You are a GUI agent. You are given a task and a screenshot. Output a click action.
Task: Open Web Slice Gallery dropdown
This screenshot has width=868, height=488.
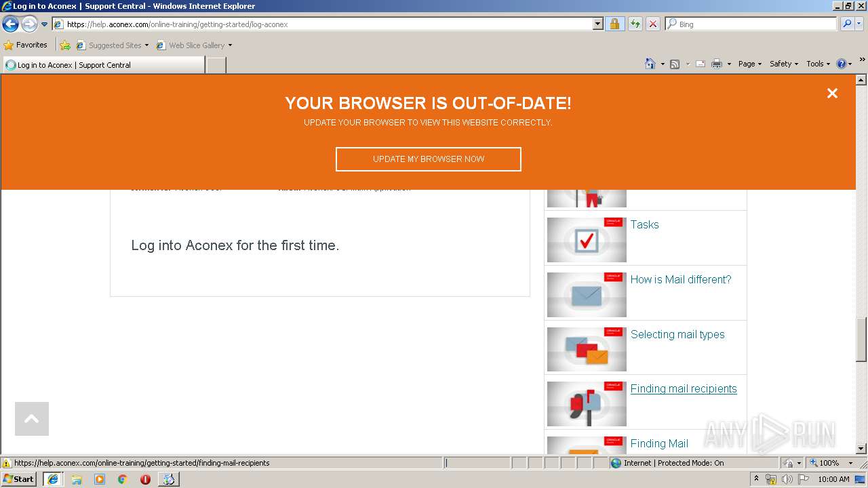(x=194, y=45)
